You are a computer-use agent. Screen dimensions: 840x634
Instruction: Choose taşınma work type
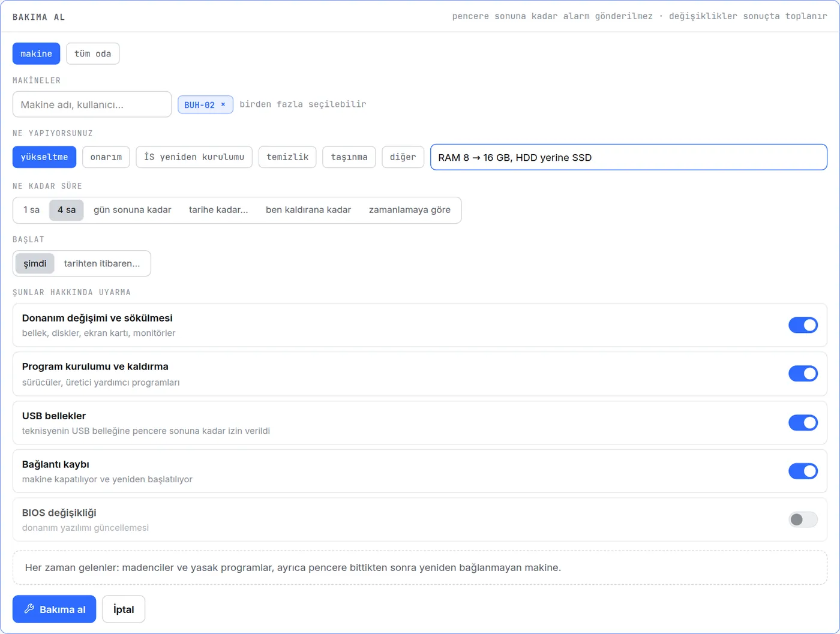click(x=349, y=157)
